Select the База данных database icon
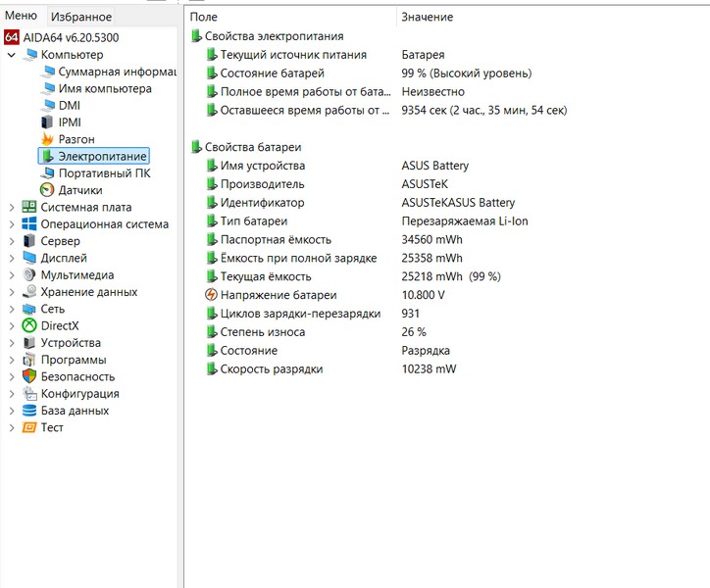This screenshot has width=710, height=588. click(x=29, y=411)
